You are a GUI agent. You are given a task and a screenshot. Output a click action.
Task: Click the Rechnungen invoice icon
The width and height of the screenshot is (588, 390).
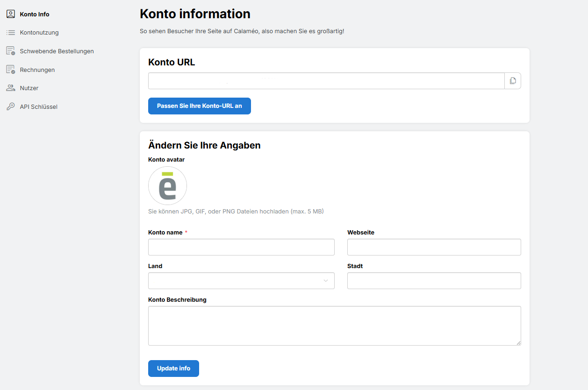[10, 70]
